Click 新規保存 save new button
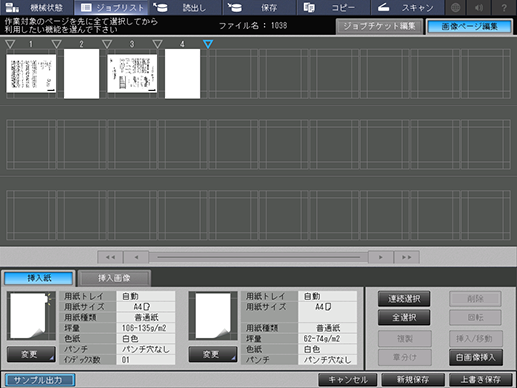The height and width of the screenshot is (388, 517). coord(413,380)
